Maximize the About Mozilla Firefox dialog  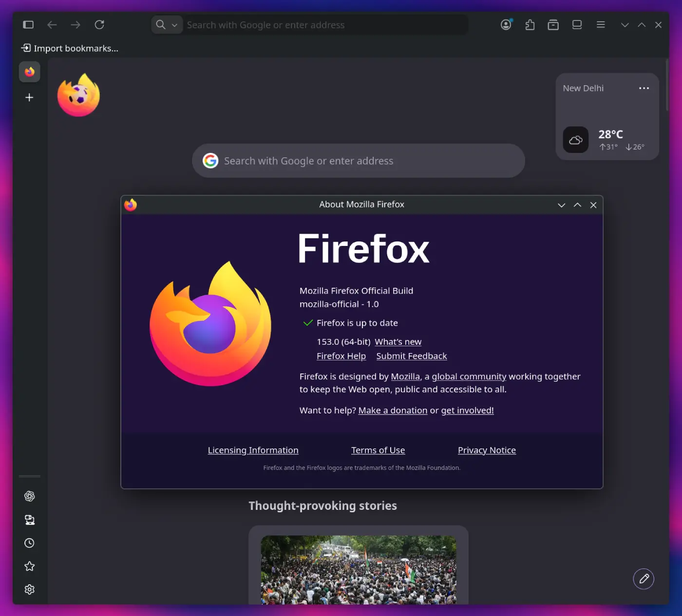[x=577, y=205]
